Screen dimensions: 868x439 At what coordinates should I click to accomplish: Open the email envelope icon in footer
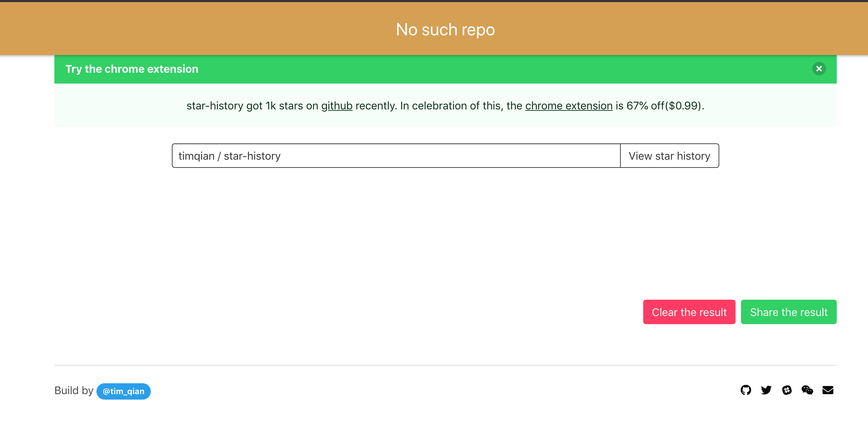828,390
